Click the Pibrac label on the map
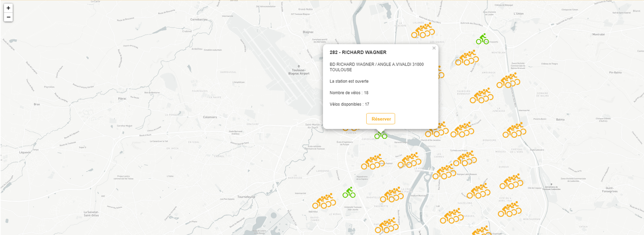Viewport: 644px width, 235px height. [122, 99]
